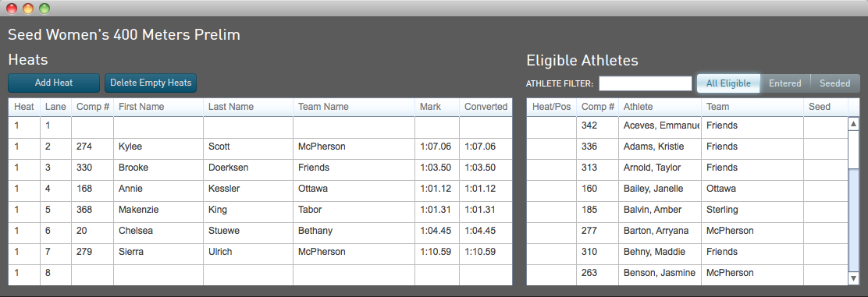Switch to the Entered filter toggle
Screen dimensions: 868x297
pos(784,83)
